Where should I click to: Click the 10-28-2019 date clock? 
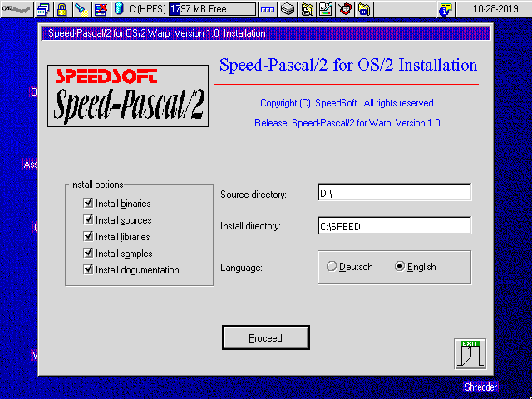point(495,9)
